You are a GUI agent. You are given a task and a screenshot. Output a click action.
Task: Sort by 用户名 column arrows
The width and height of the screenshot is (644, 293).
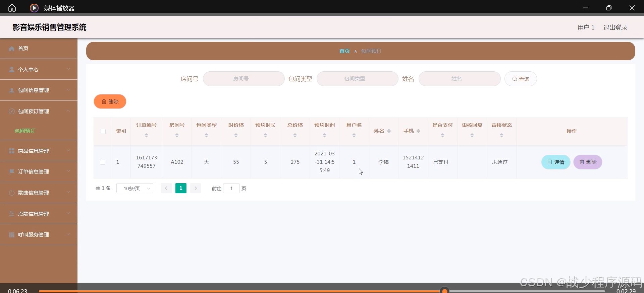pos(354,135)
